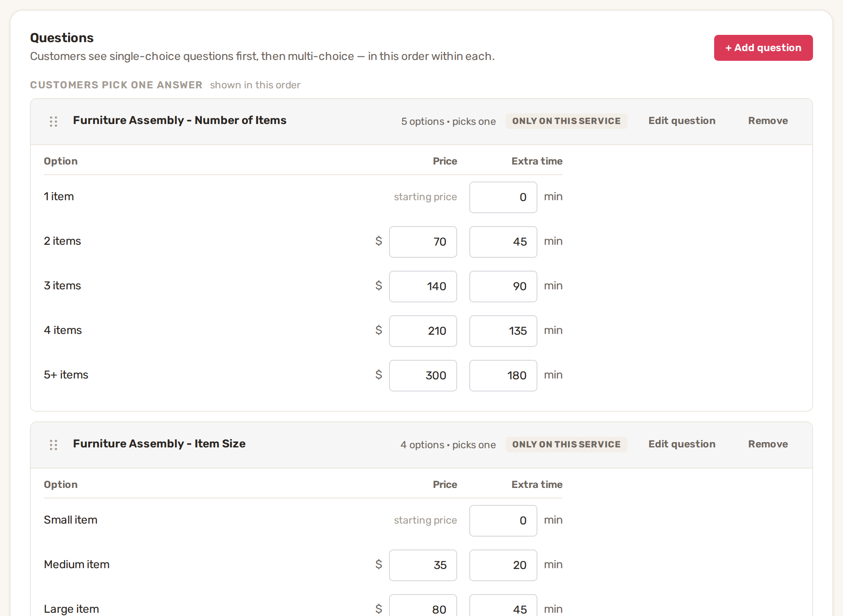Click the price field for Medium item
The image size is (843, 616).
pos(423,565)
